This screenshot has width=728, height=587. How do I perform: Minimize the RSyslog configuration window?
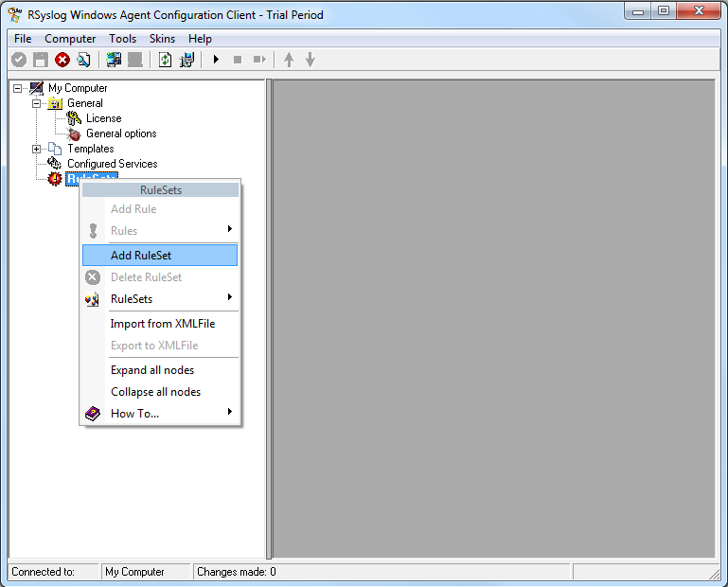[638, 11]
